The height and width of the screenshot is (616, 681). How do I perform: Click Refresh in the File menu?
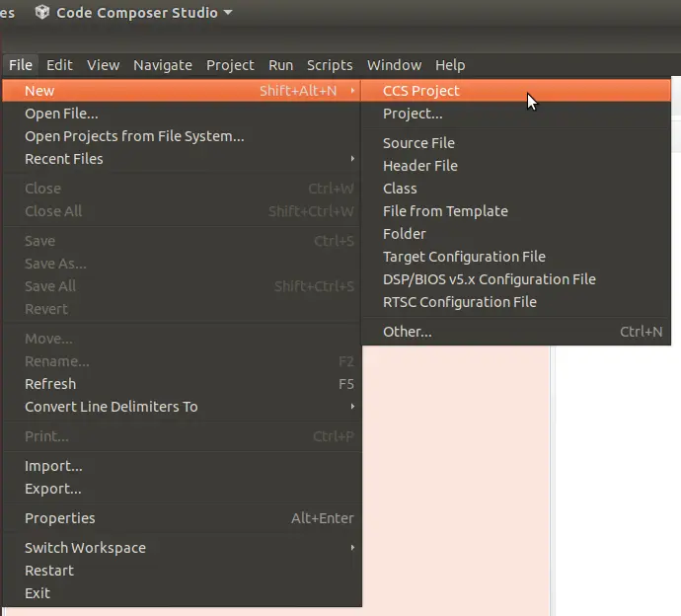click(182, 384)
